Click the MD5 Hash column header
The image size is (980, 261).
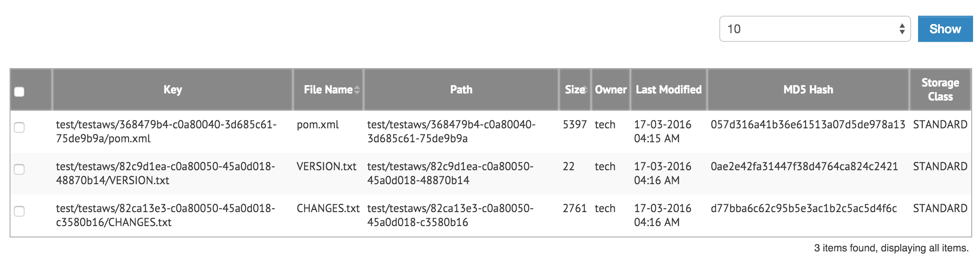(x=808, y=89)
